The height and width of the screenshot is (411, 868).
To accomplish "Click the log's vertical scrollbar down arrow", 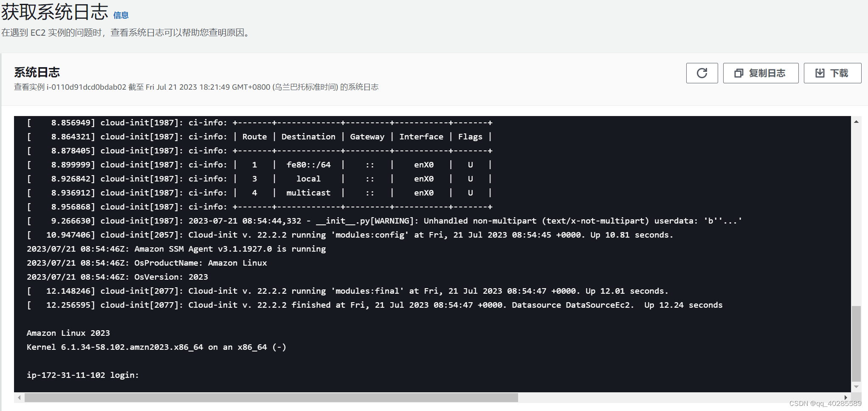I will click(856, 387).
